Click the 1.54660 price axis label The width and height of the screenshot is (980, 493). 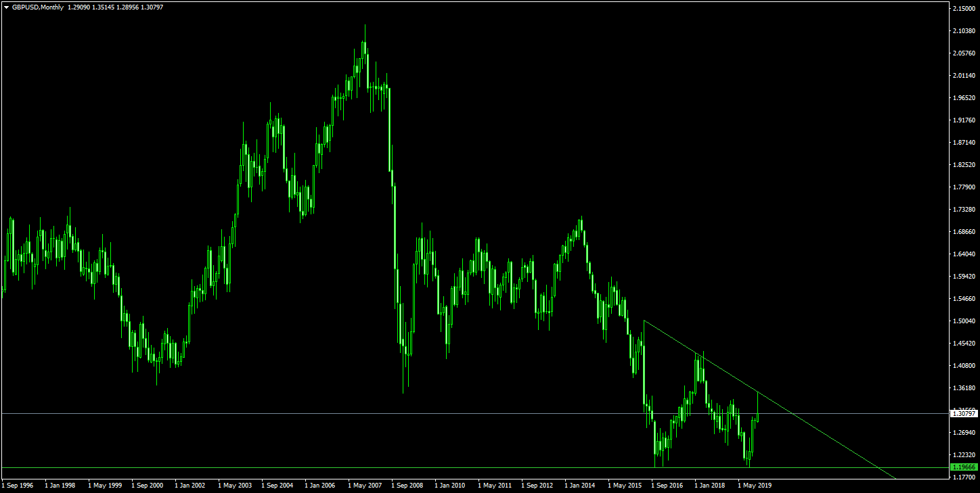(x=964, y=299)
